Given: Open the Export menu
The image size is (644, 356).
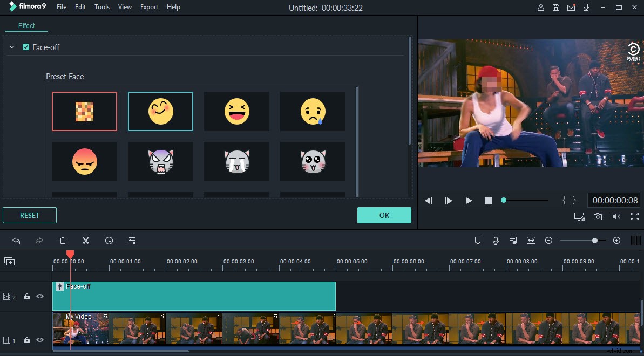Looking at the screenshot, I should click(149, 7).
